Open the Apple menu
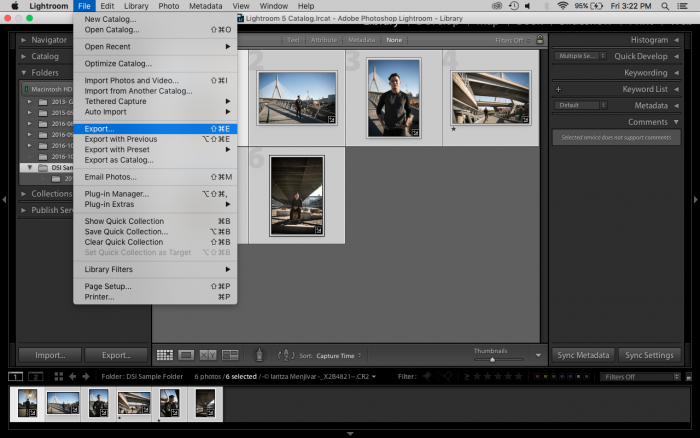 15,6
